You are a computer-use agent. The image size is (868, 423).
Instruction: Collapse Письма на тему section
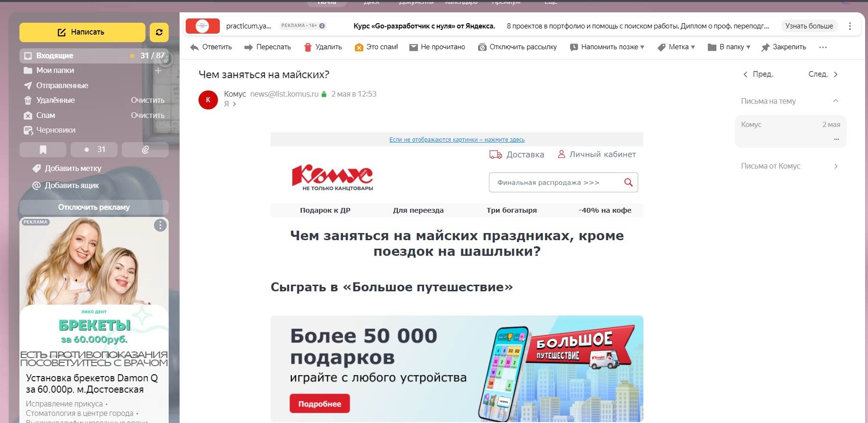(x=836, y=101)
